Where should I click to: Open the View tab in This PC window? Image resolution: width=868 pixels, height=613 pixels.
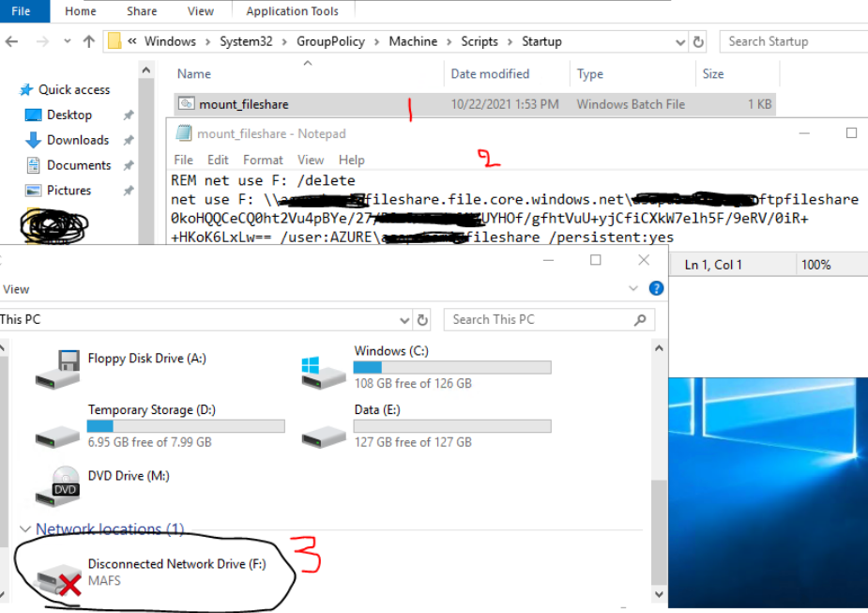pos(16,289)
